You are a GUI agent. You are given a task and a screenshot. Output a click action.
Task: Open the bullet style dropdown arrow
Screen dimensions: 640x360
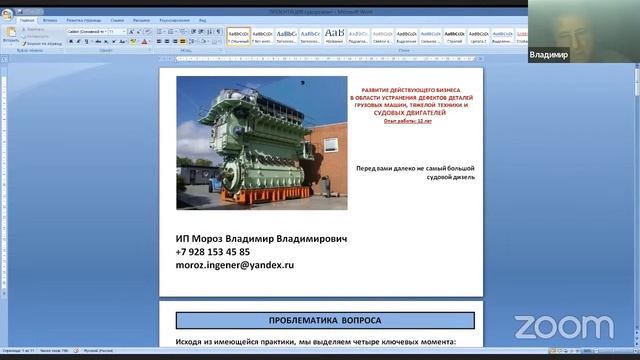(164, 31)
